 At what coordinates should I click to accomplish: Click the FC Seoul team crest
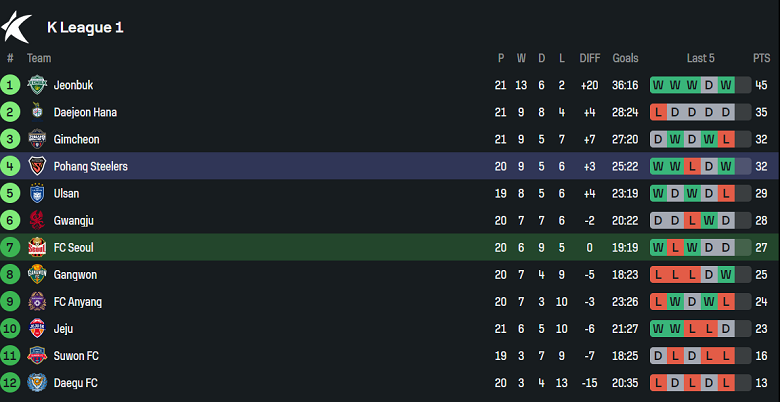coord(37,247)
